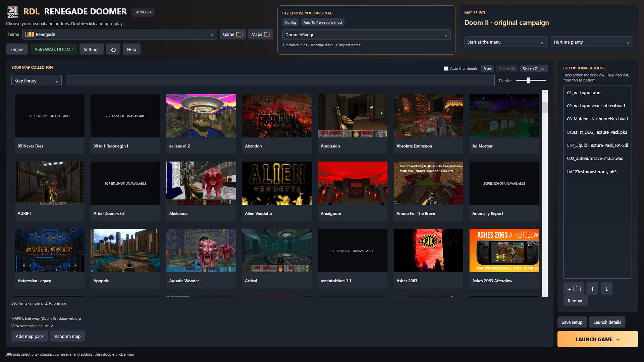
Task: Open the Config tab in arsenal
Action: pyautogui.click(x=290, y=22)
